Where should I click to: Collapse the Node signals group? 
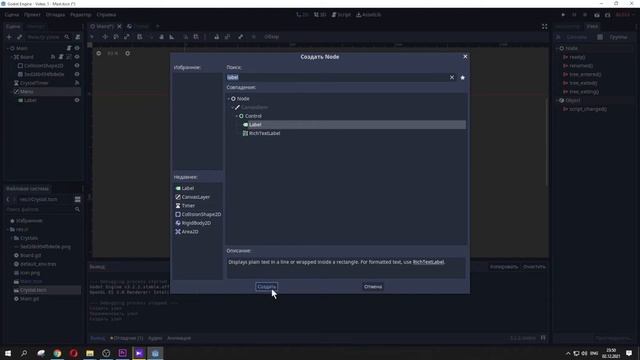click(558, 48)
